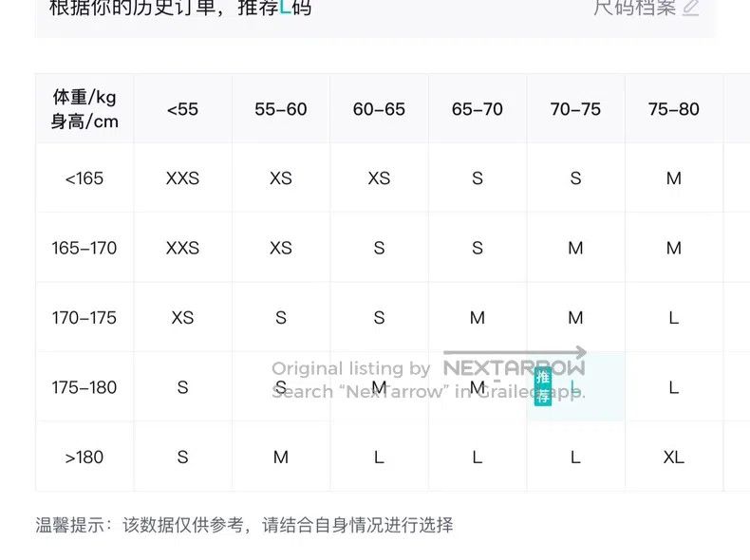The width and height of the screenshot is (750, 560).
Task: Tap the <55 weight column header
Action: (x=182, y=109)
